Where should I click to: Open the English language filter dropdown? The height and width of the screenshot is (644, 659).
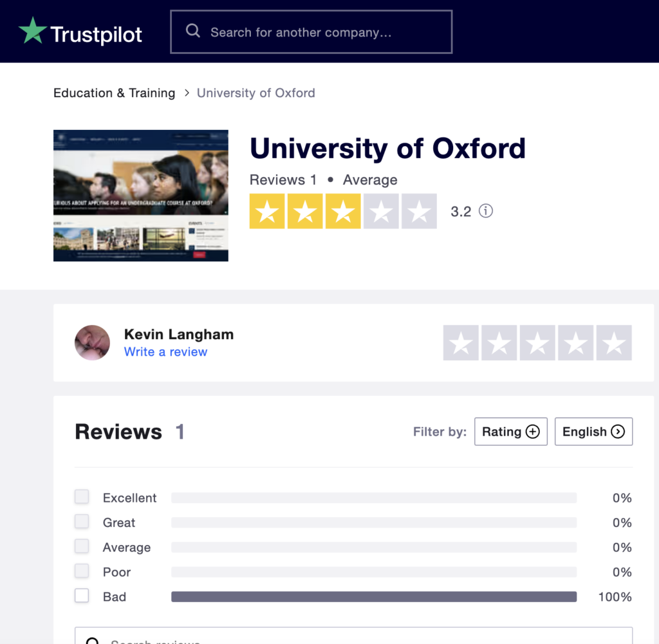593,432
